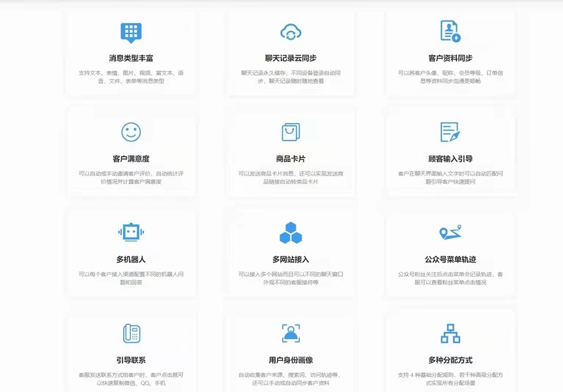Click the keypad icon above 消息类型丰富
563x392 pixels.
(x=131, y=32)
